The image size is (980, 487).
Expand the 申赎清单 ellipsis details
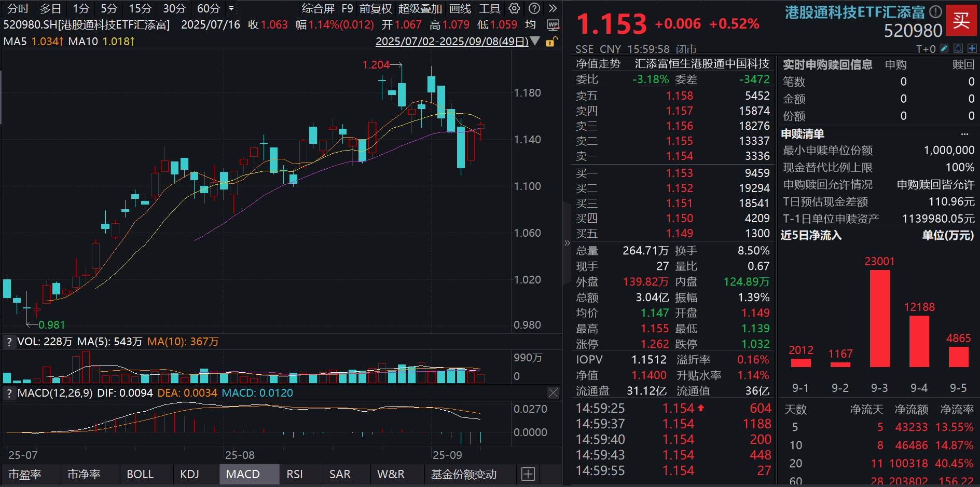click(x=964, y=133)
